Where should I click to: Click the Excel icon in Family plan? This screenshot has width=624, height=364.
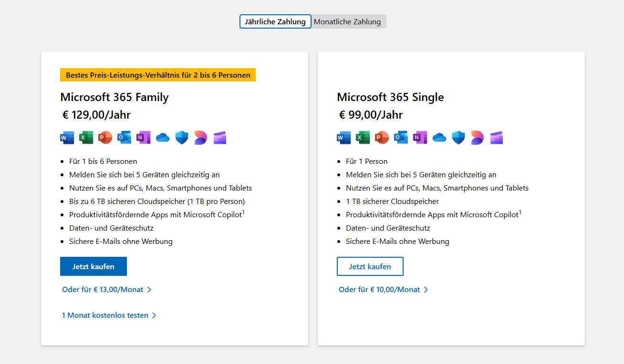86,138
